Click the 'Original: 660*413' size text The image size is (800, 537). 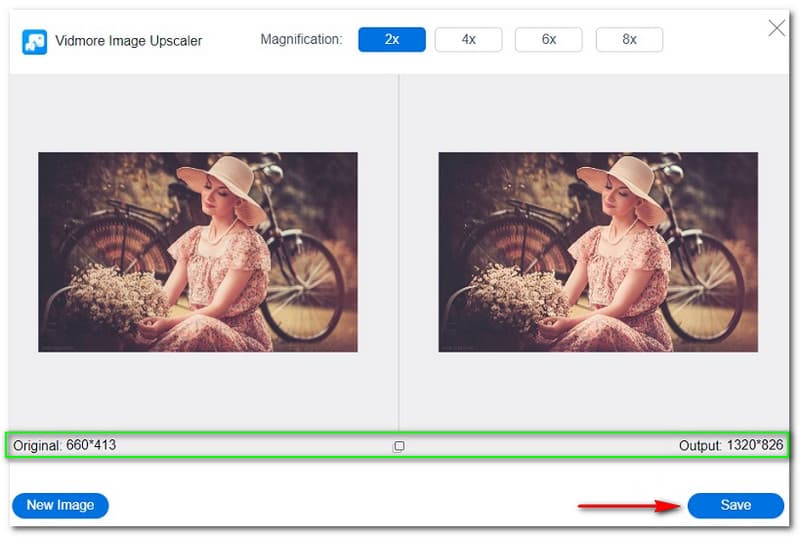click(64, 445)
